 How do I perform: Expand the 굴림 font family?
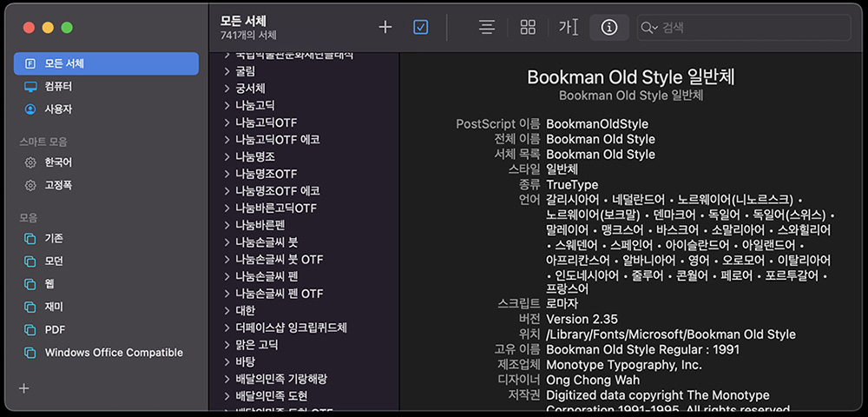pyautogui.click(x=227, y=71)
